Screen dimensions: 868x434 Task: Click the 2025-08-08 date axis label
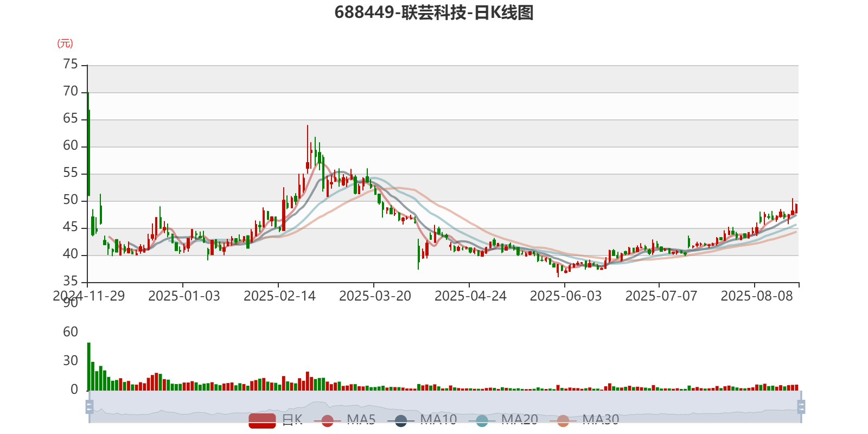coord(756,296)
